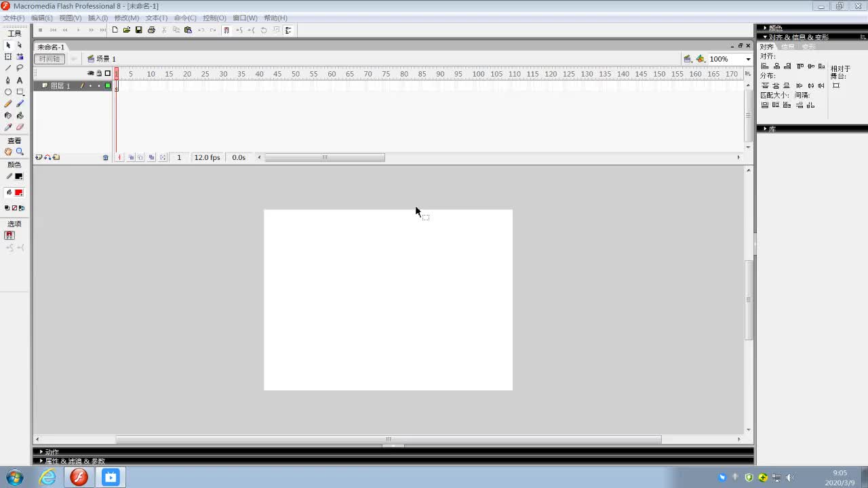The image size is (868, 488).
Task: Click the Add Motion Guide icon
Action: coord(47,157)
